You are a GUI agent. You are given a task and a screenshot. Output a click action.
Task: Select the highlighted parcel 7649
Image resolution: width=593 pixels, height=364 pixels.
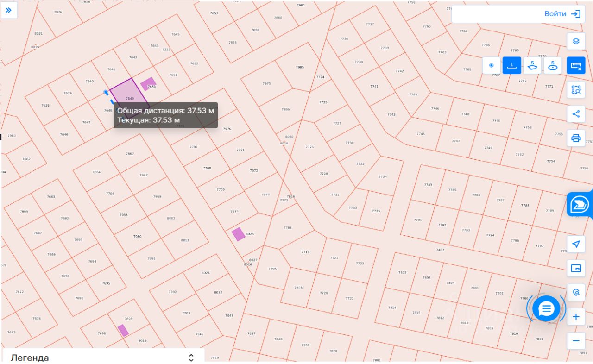click(129, 96)
